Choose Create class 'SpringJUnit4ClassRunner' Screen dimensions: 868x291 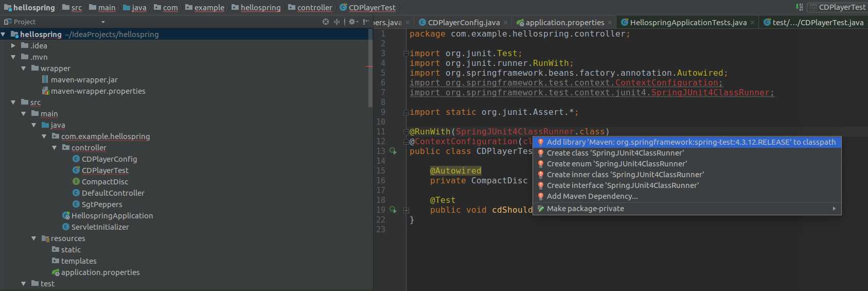[x=687, y=153]
